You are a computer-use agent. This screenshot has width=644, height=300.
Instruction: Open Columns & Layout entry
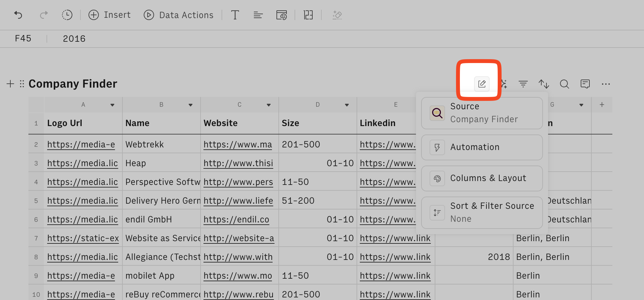pyautogui.click(x=482, y=178)
